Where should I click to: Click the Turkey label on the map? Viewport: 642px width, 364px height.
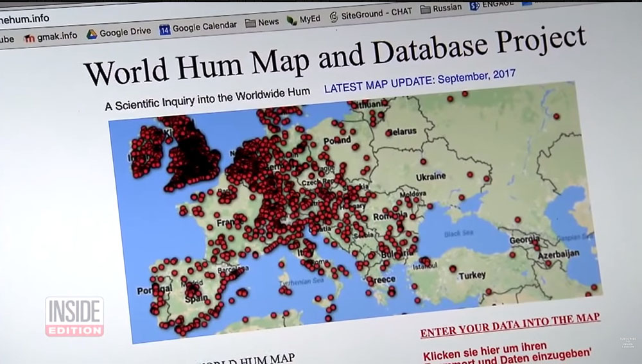coord(472,275)
